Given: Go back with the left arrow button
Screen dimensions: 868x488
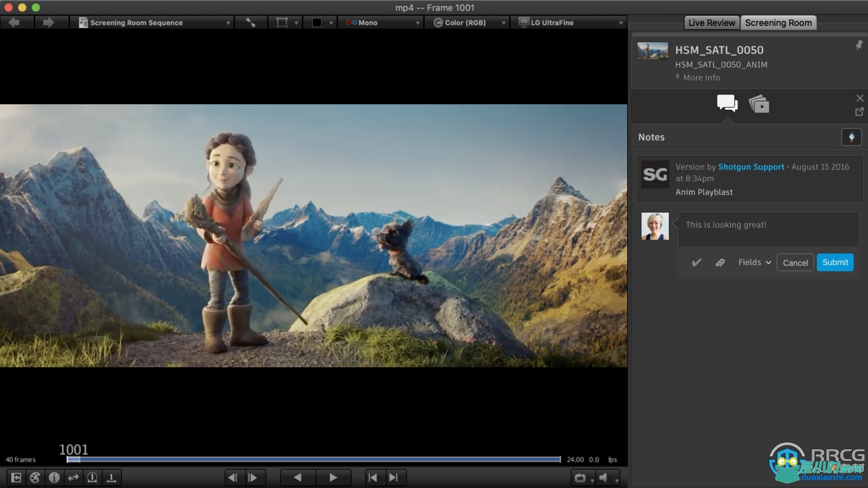Looking at the screenshot, I should pos(14,22).
